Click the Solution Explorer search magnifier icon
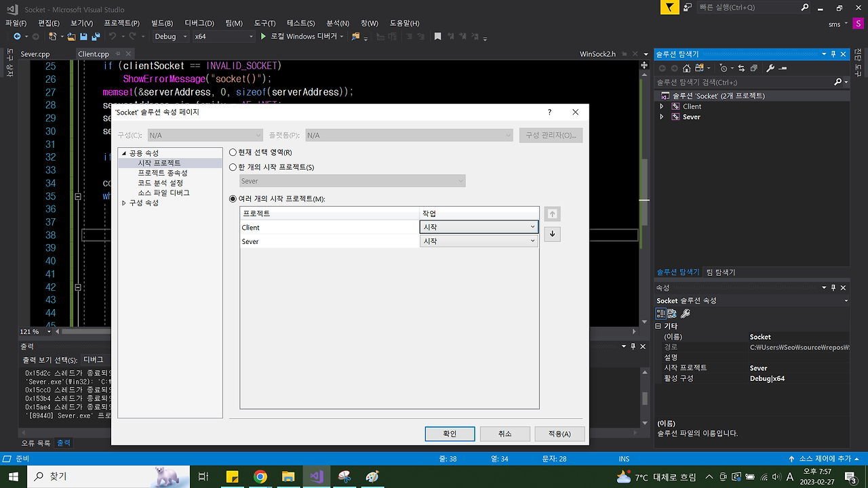Viewport: 868px width, 488px height. coord(838,82)
